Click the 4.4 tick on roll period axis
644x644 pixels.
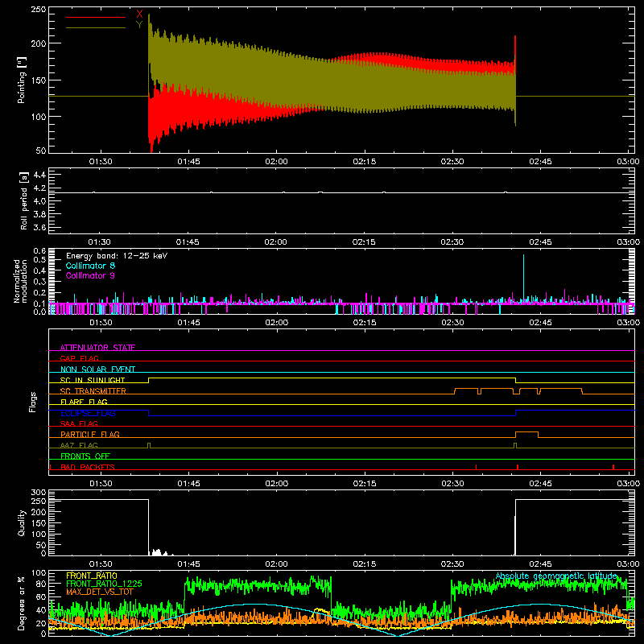tap(39, 175)
